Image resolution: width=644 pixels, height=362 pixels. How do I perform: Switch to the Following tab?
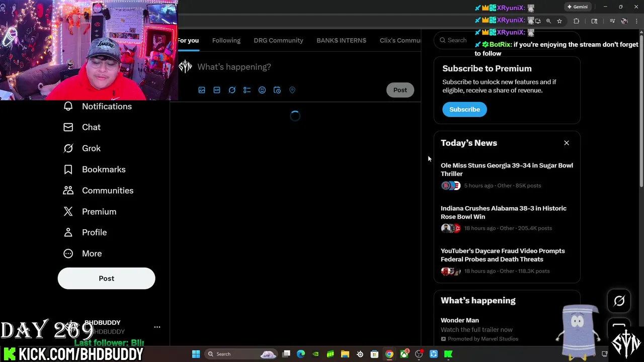[x=226, y=40]
